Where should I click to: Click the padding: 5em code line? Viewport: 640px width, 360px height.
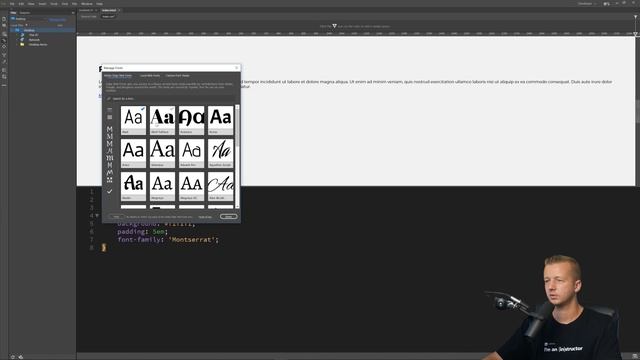coord(142,231)
